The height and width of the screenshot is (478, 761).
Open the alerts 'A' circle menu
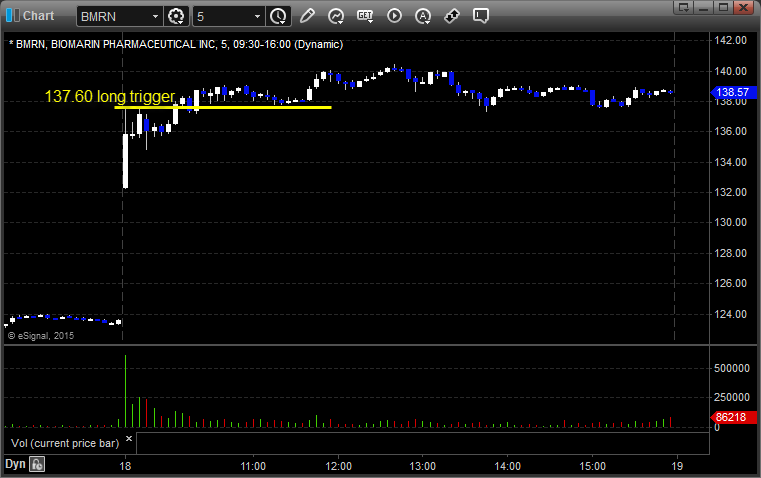coord(423,16)
